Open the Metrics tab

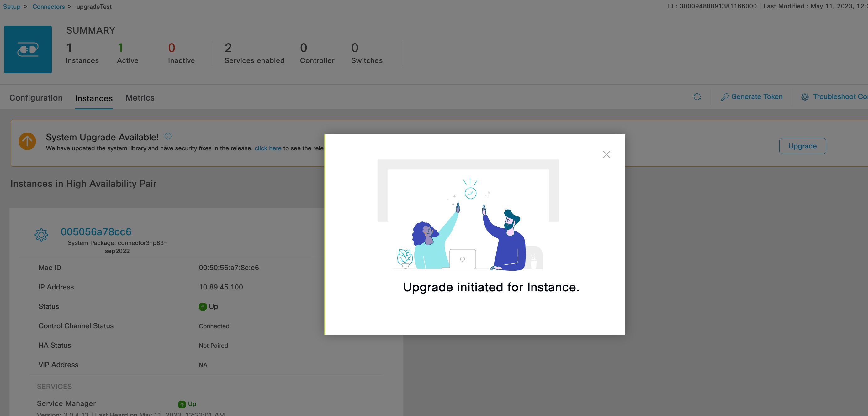pos(140,98)
